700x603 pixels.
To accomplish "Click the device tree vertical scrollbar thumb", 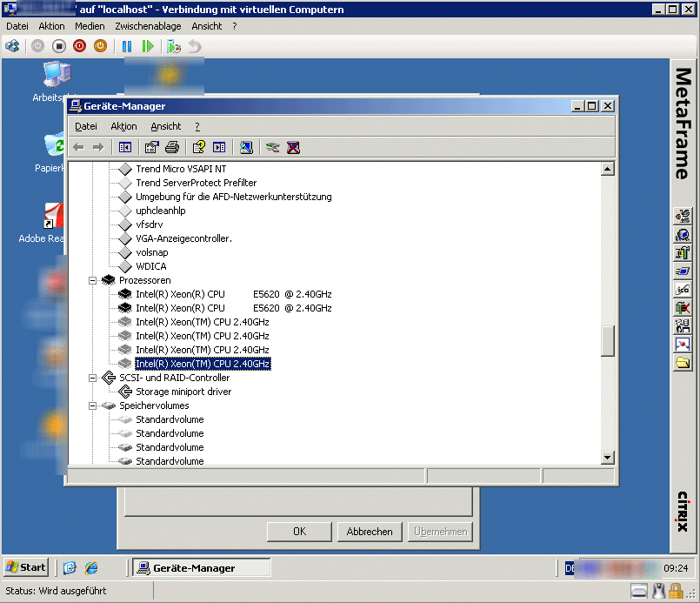I will [x=608, y=341].
